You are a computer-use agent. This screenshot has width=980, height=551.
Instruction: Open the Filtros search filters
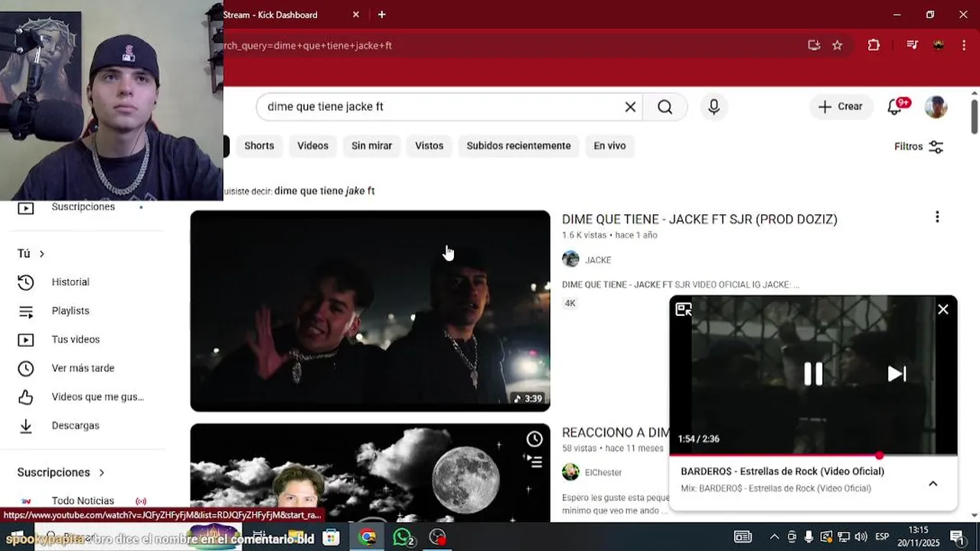pos(919,146)
